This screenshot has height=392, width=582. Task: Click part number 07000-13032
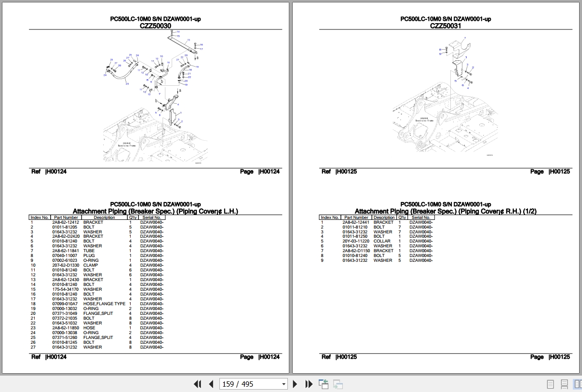coord(65,309)
